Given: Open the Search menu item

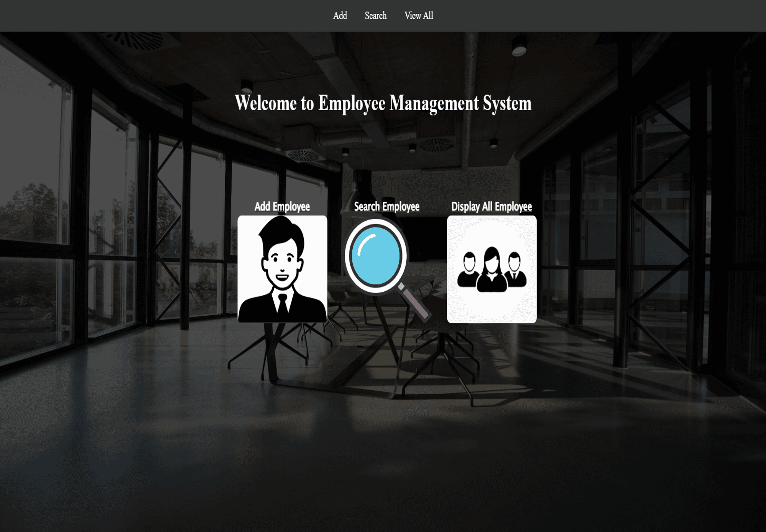Looking at the screenshot, I should [x=375, y=16].
